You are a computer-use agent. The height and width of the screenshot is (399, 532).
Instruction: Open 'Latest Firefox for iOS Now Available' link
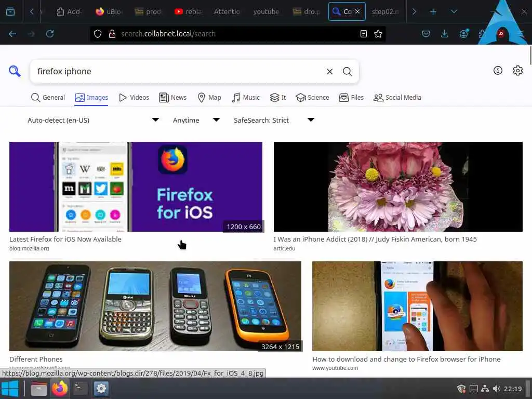click(x=65, y=239)
